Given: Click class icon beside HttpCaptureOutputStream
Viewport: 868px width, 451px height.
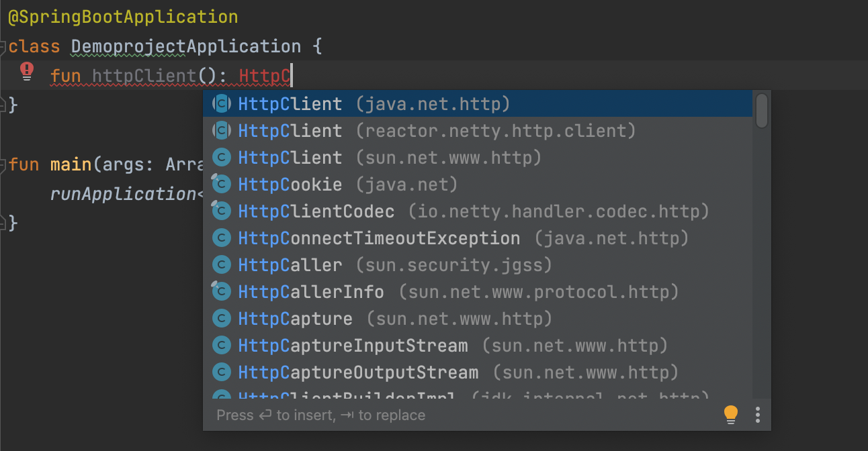Looking at the screenshot, I should point(221,372).
